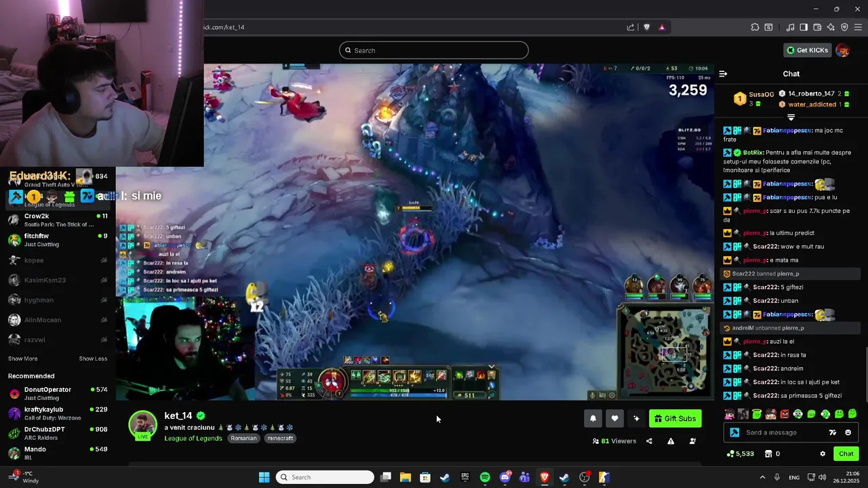Click Show More in following list
The width and height of the screenshot is (868, 488).
23,359
